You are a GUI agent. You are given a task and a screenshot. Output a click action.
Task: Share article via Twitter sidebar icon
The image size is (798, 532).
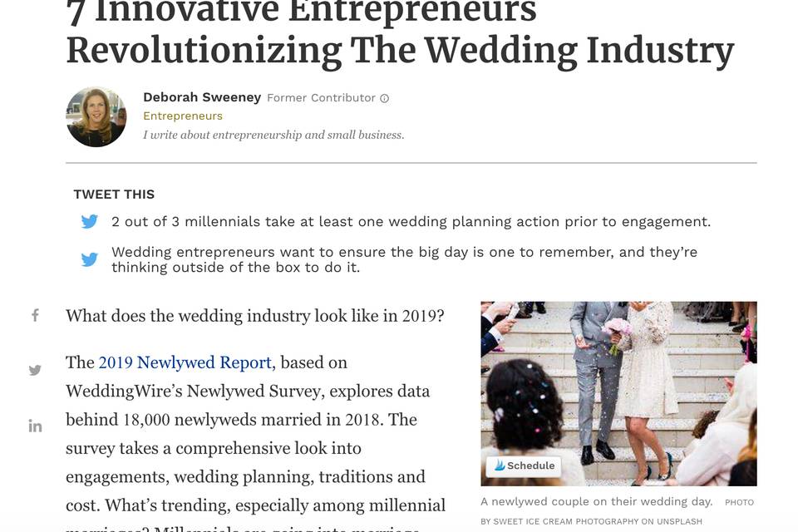[x=35, y=370]
